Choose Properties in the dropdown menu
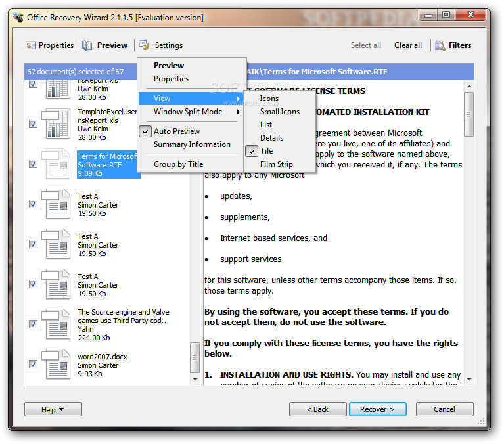504x444 pixels. [x=171, y=79]
